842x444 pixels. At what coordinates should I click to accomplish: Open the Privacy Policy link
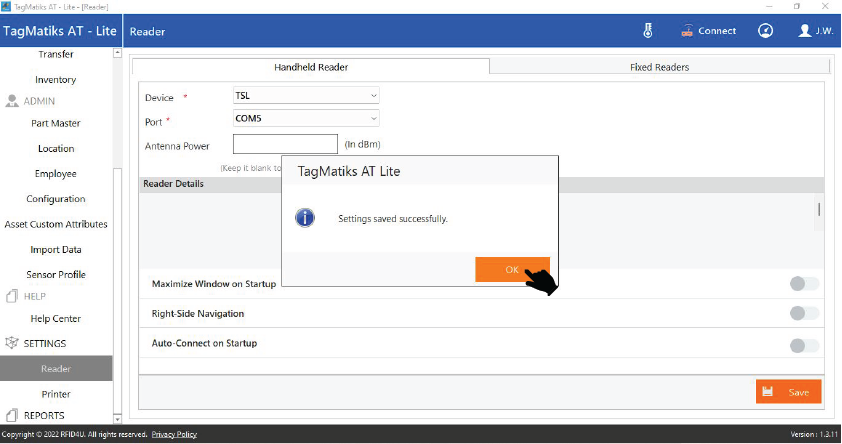(174, 435)
